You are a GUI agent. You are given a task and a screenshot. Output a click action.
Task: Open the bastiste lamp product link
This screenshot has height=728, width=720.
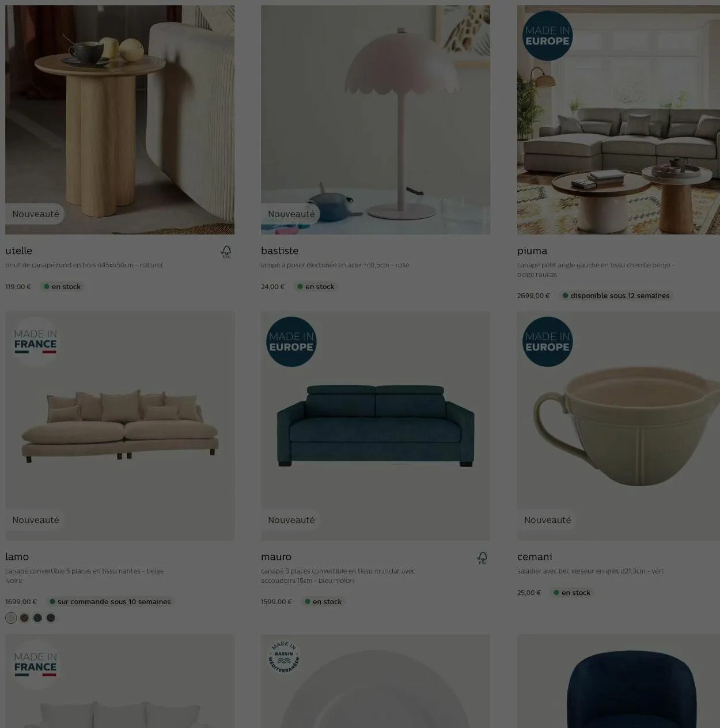coord(280,251)
